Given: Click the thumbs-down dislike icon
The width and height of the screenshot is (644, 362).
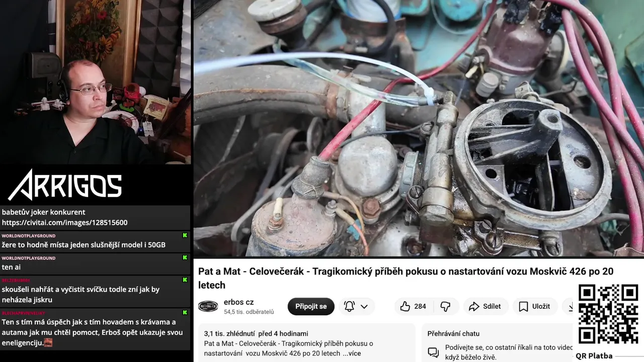Looking at the screenshot, I should 445,306.
